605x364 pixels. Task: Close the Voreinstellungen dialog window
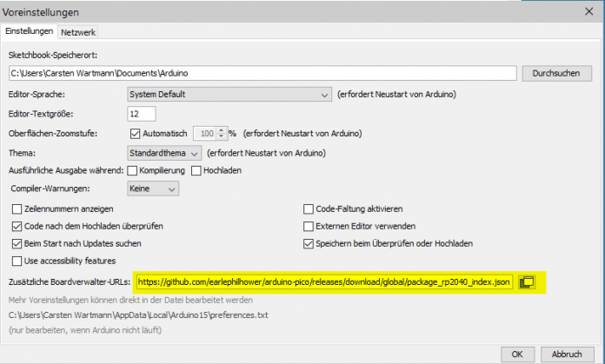click(587, 12)
